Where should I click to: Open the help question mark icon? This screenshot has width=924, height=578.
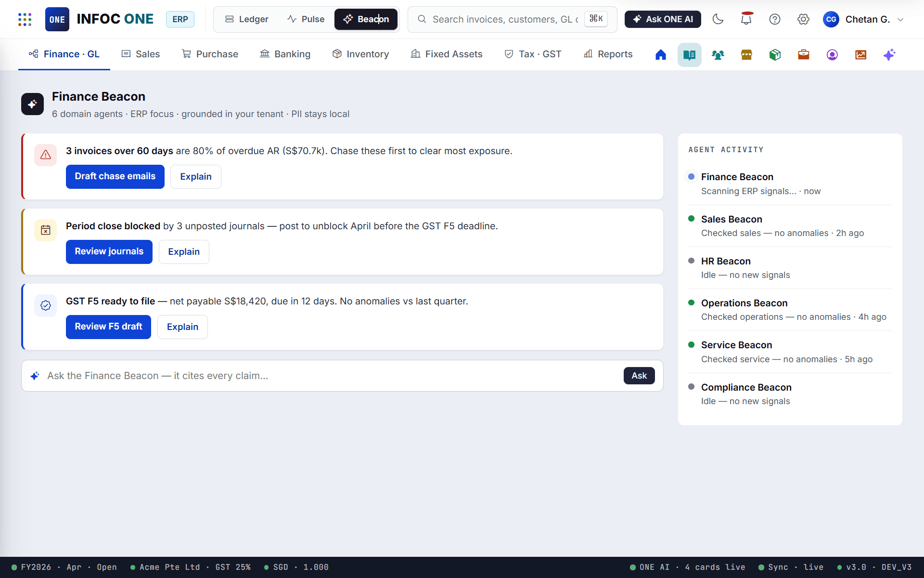(x=775, y=19)
